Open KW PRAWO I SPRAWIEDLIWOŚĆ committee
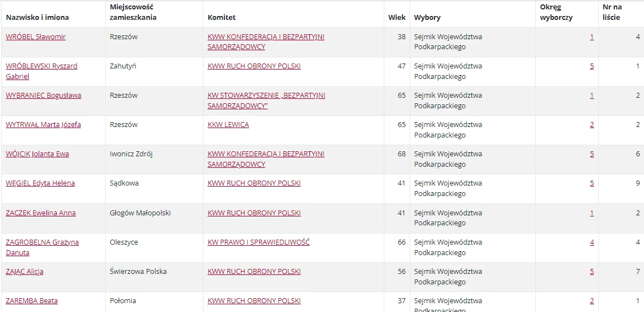The height and width of the screenshot is (312, 644). (x=259, y=242)
